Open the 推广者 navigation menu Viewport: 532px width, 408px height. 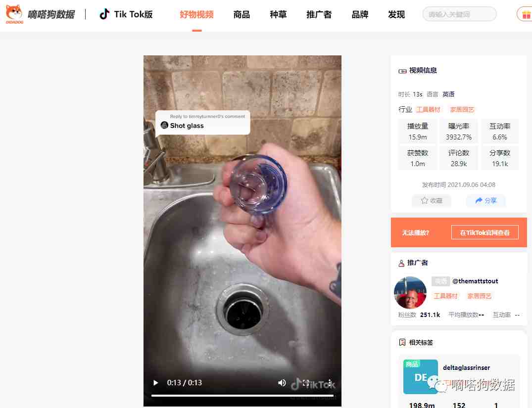pos(319,14)
